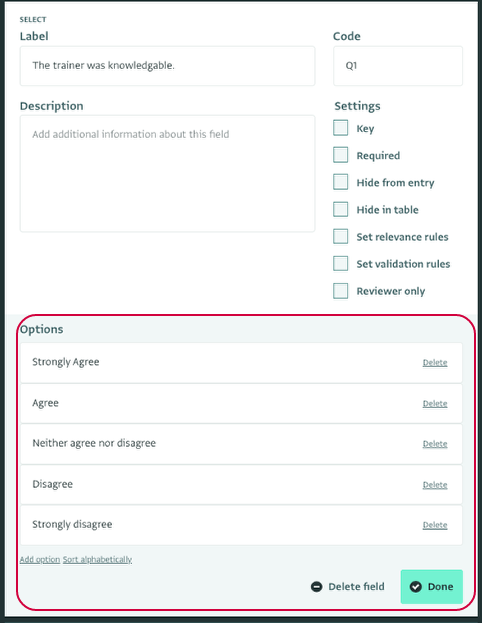Viewport: 482px width, 623px height.
Task: Delete the Agree option
Action: pyautogui.click(x=435, y=403)
